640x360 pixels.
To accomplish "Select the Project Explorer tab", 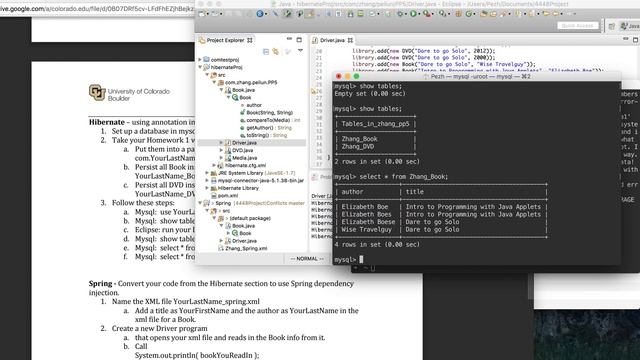I will point(225,40).
